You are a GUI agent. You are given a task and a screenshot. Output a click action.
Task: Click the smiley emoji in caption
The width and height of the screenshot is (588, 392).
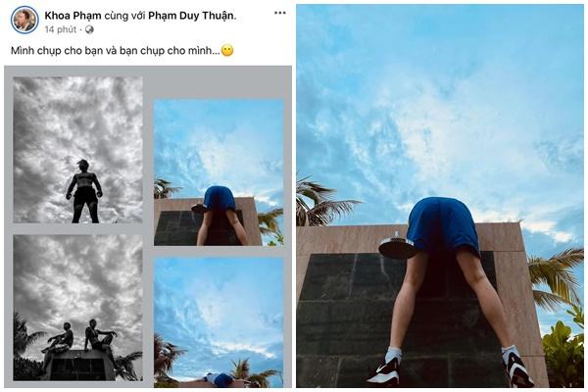[x=227, y=50]
